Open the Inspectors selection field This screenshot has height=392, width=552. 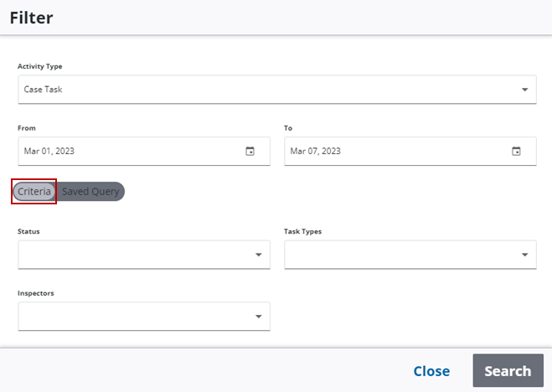click(134, 317)
